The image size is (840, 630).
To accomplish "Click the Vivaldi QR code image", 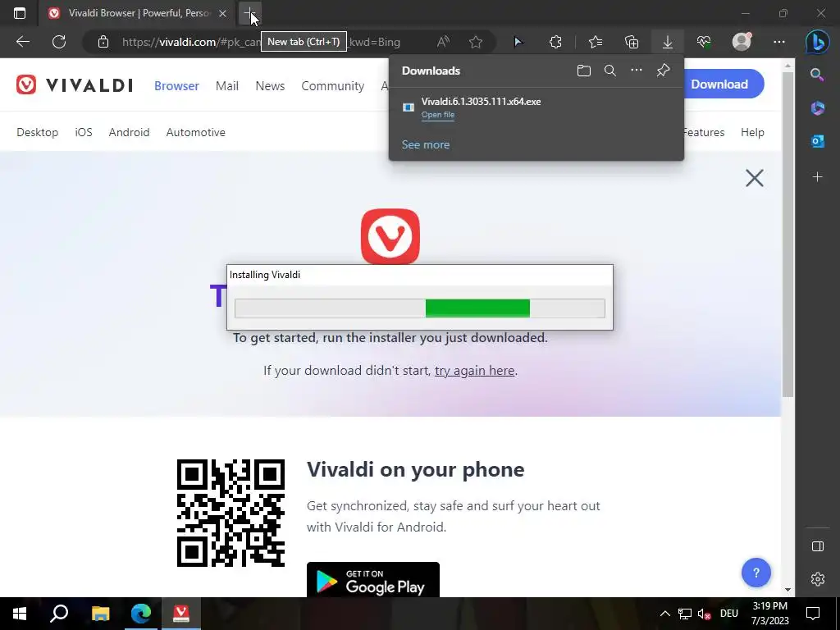I will 231,513.
